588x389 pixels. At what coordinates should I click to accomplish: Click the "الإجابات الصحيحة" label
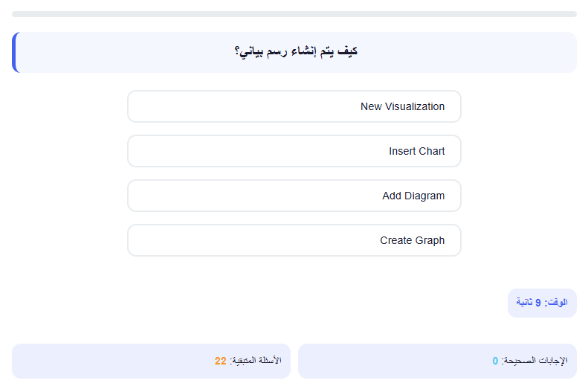(534, 361)
